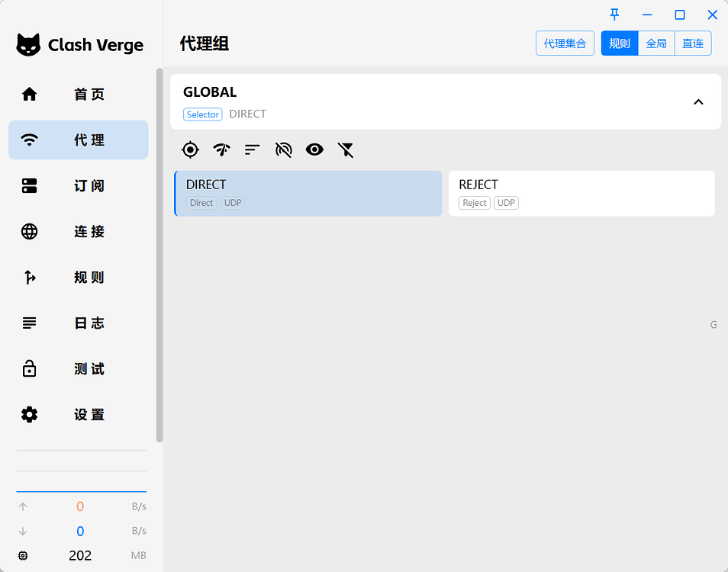Open the 设置 settings page
Image resolution: width=728 pixels, height=572 pixels.
coord(79,415)
